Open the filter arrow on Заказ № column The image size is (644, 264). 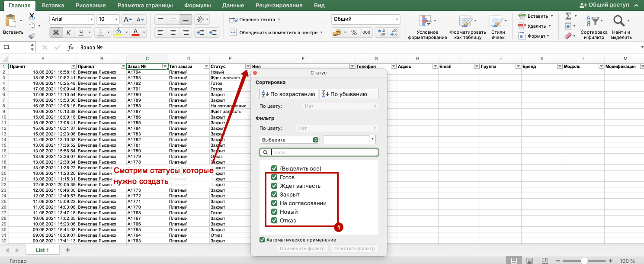pos(165,66)
